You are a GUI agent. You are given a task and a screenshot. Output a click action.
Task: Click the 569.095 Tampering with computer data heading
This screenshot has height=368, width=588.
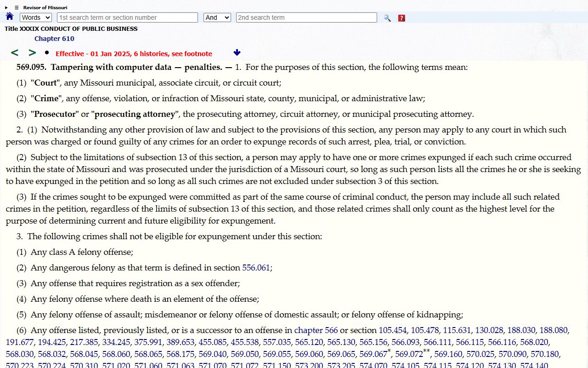119,67
